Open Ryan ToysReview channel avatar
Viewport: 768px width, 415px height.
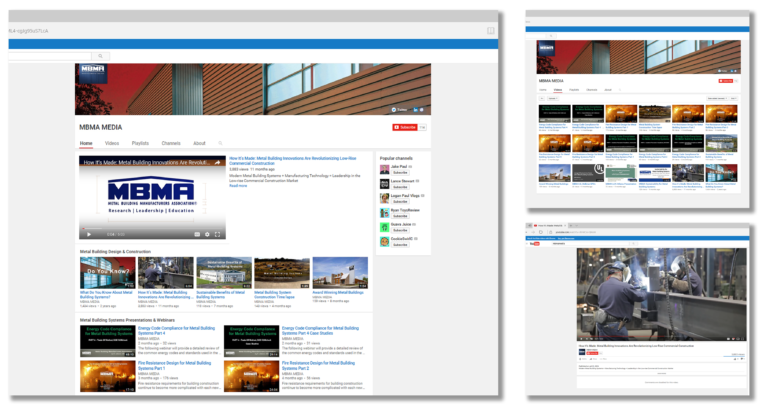pos(384,213)
